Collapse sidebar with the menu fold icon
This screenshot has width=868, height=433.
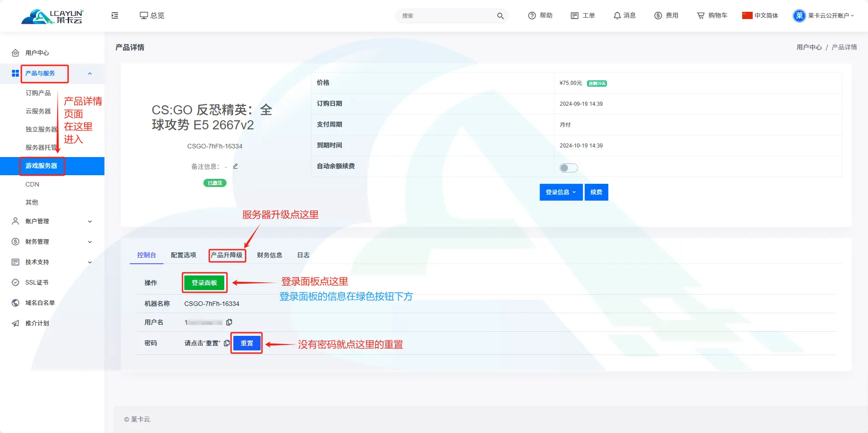[115, 15]
